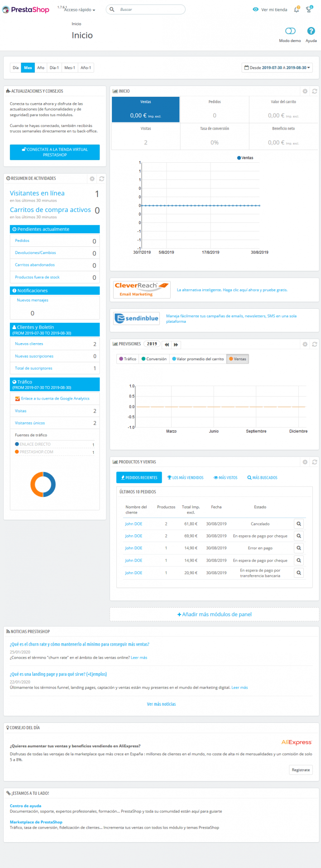
Task: Open the date range dropdown
Action: 277,68
